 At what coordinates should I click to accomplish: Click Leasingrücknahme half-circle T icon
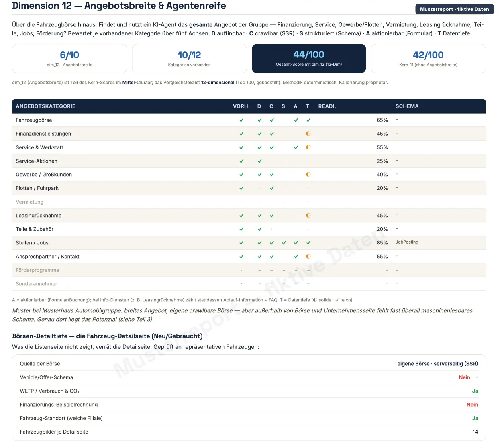308,216
